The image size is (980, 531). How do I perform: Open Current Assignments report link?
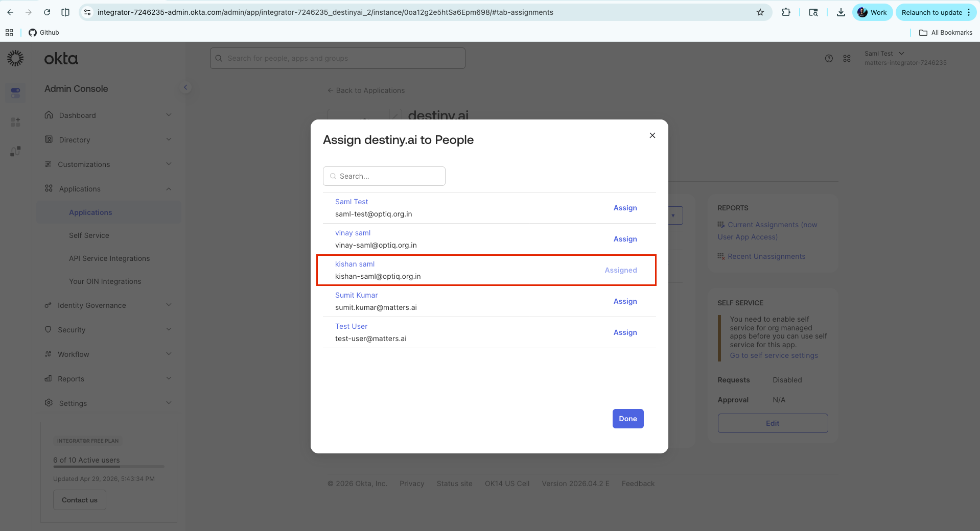[767, 231]
